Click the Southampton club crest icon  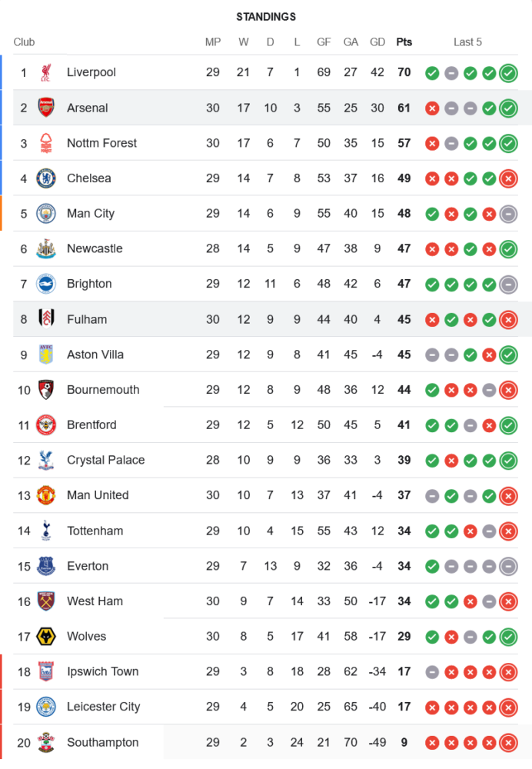coord(46,743)
